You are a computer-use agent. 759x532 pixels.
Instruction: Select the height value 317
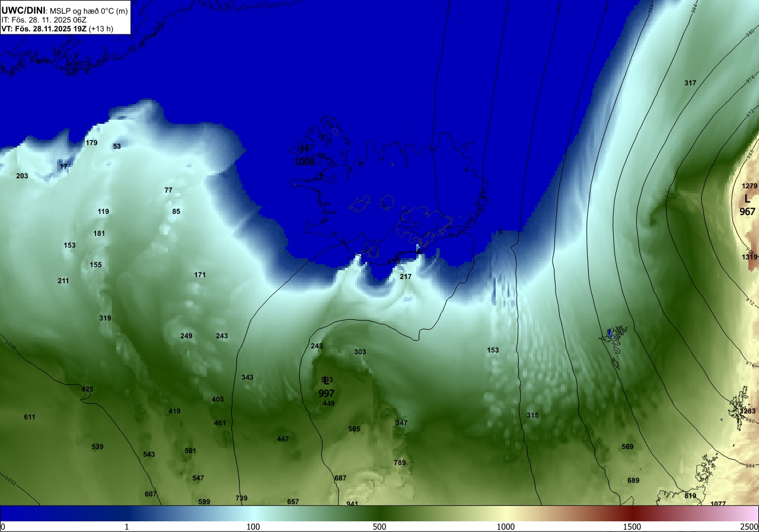[x=690, y=83]
